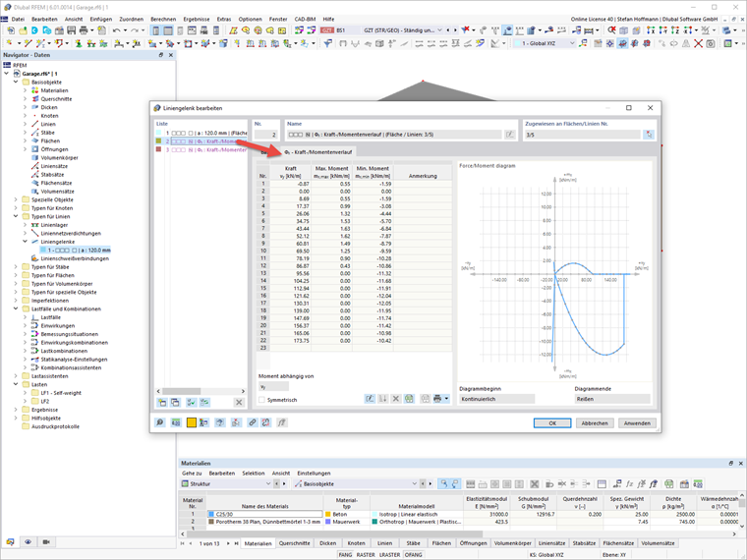Image resolution: width=747 pixels, height=560 pixels.
Task: Click edit name icon next to Name field
Action: (510, 135)
